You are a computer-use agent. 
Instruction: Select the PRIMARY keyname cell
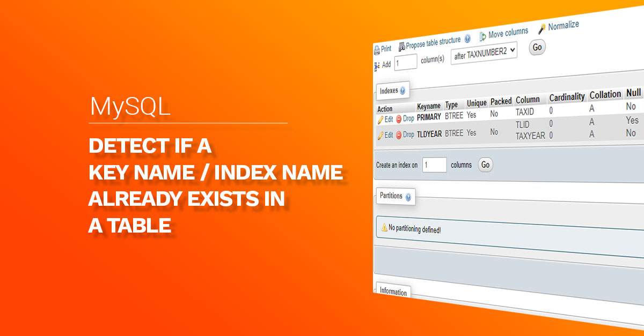pos(429,117)
